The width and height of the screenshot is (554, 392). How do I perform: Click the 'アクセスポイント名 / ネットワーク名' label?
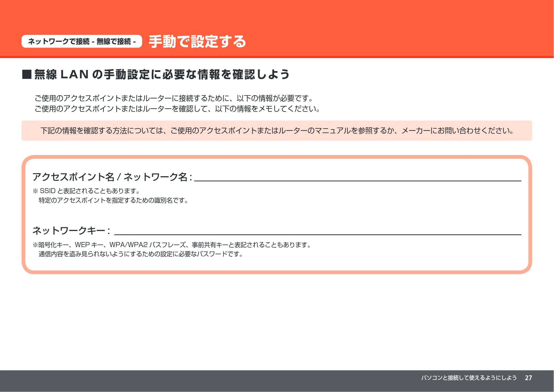tap(112, 177)
